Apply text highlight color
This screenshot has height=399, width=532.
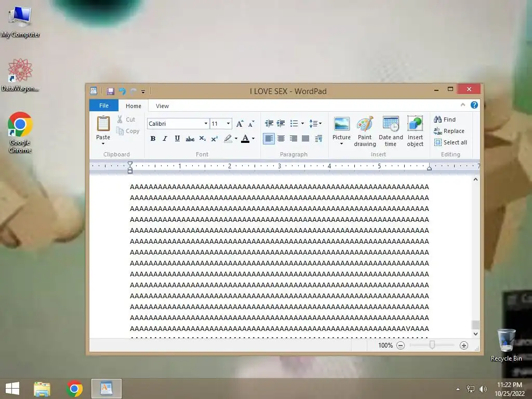[228, 138]
